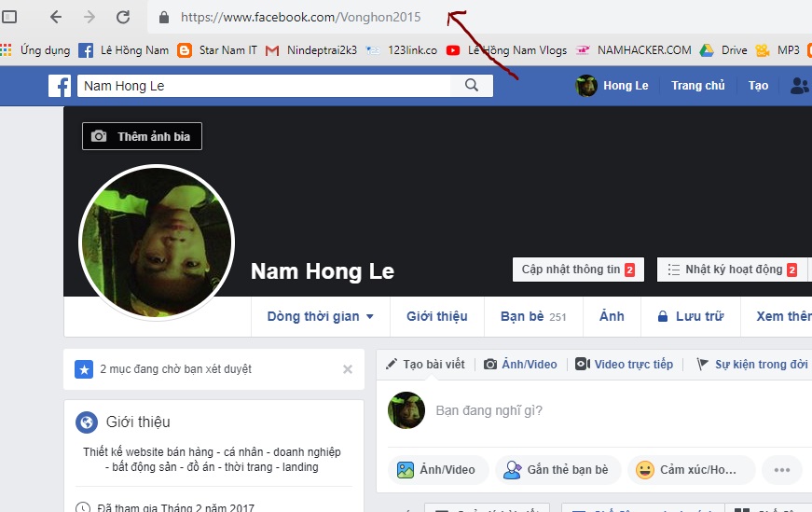The image size is (812, 512).
Task: Go back with the browser back arrow
Action: pos(56,17)
